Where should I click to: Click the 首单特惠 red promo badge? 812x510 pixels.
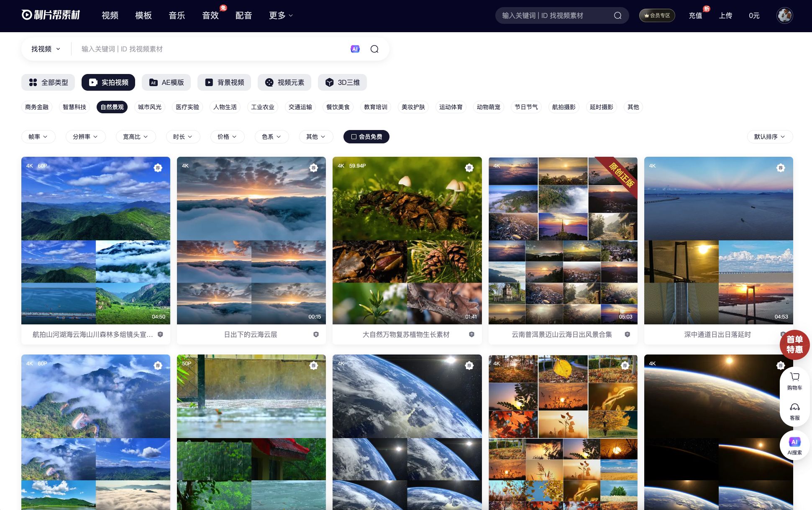coord(794,344)
